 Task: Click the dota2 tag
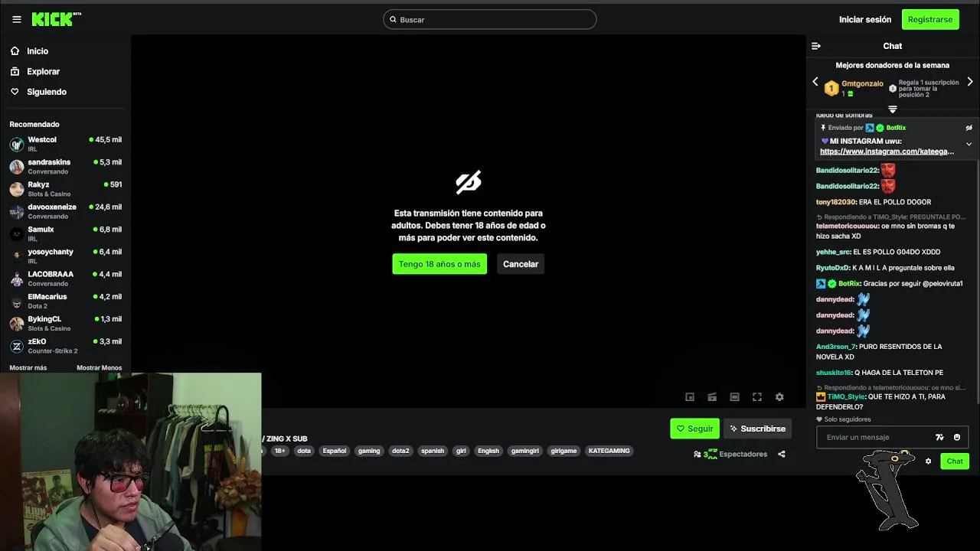point(400,451)
